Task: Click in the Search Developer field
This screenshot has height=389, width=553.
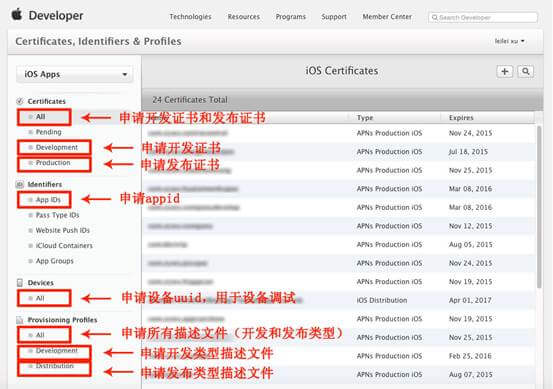Action: coord(483,17)
